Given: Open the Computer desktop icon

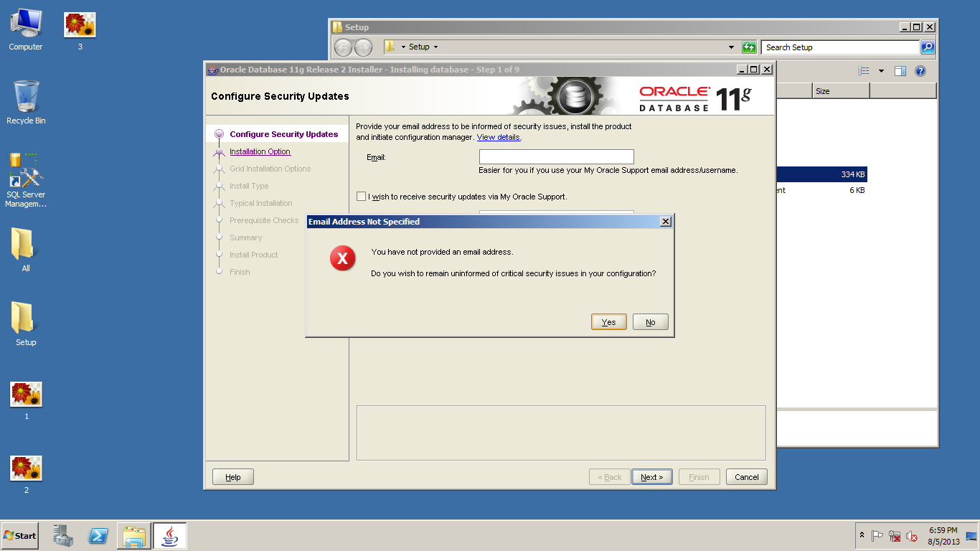Looking at the screenshot, I should click(26, 29).
